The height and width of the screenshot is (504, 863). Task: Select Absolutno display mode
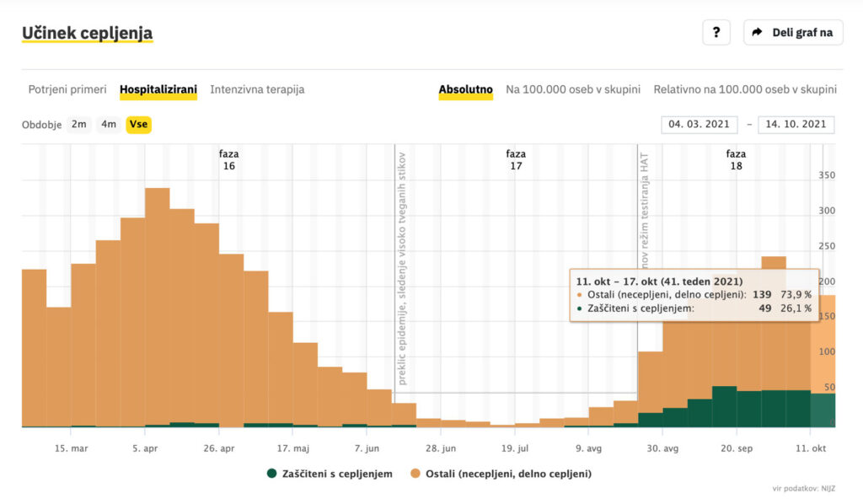[465, 89]
